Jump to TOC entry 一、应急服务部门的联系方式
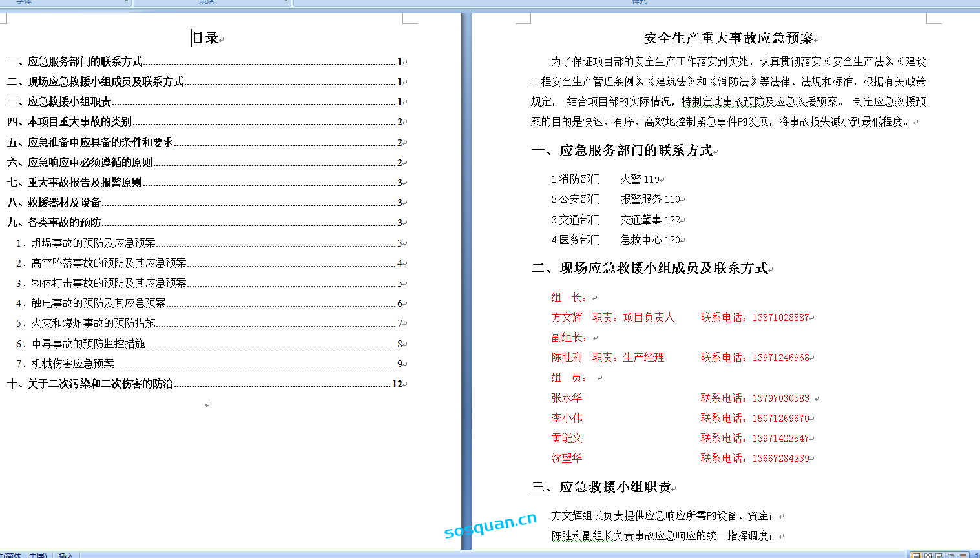 [85, 62]
